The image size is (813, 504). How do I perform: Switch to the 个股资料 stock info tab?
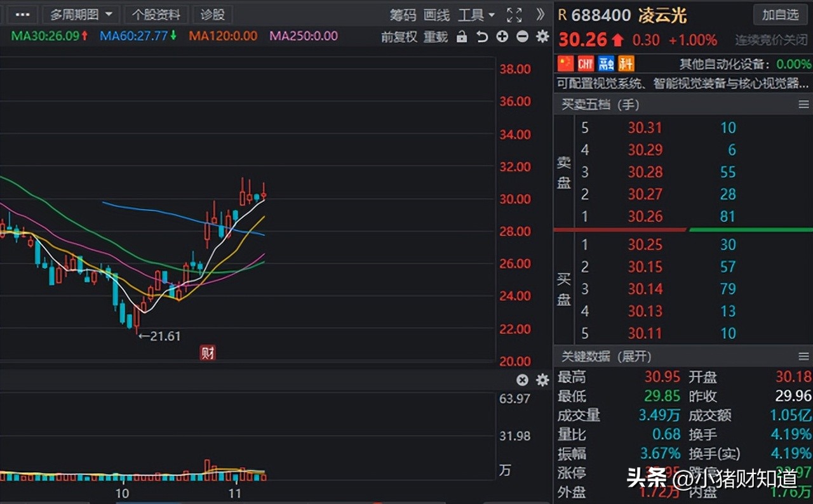click(156, 14)
